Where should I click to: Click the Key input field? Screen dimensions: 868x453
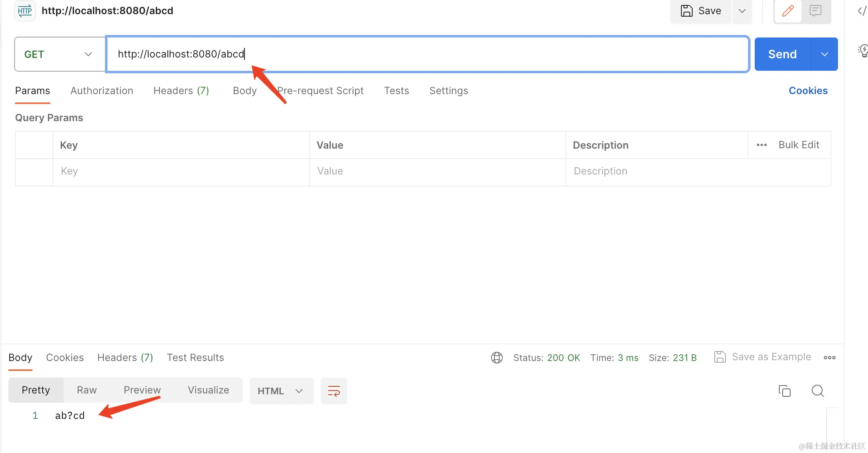[181, 171]
